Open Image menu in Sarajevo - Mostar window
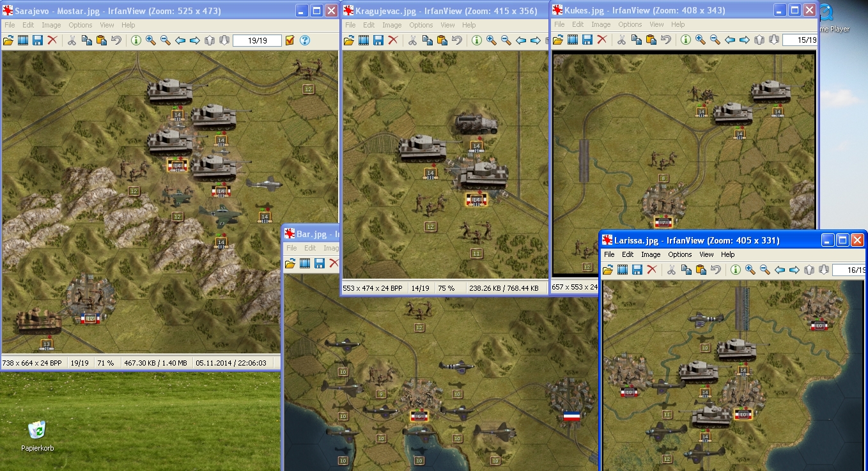The height and width of the screenshot is (471, 868). [51, 25]
